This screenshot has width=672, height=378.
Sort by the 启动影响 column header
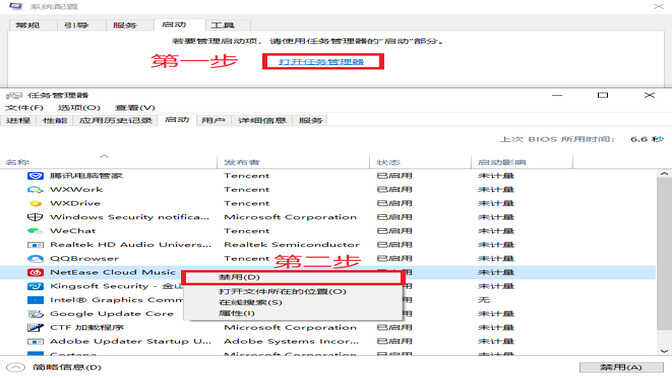click(501, 162)
